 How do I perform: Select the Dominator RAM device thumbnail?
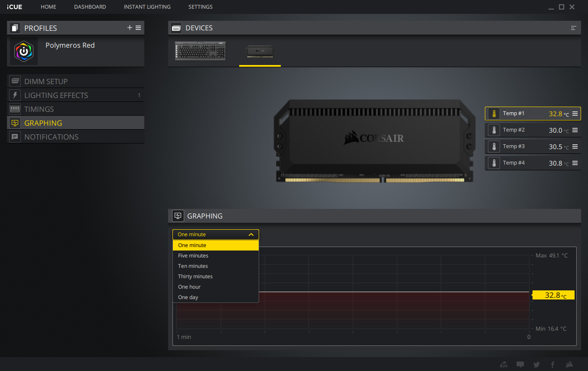260,51
